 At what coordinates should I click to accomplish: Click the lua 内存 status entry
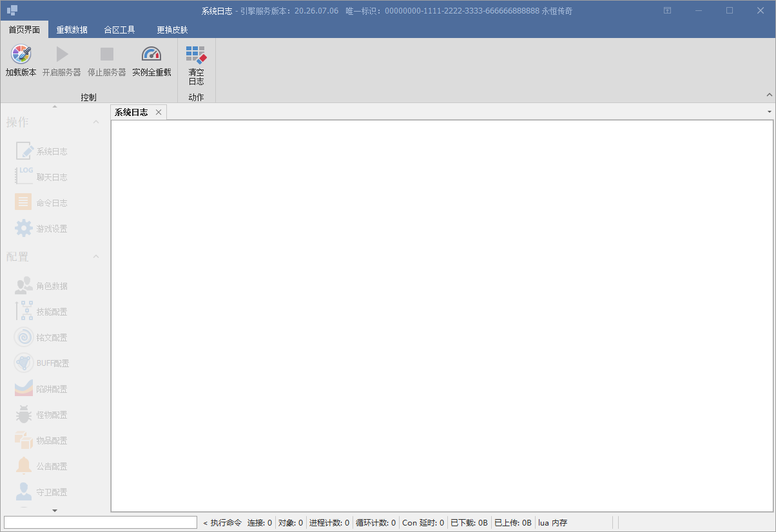pos(553,523)
